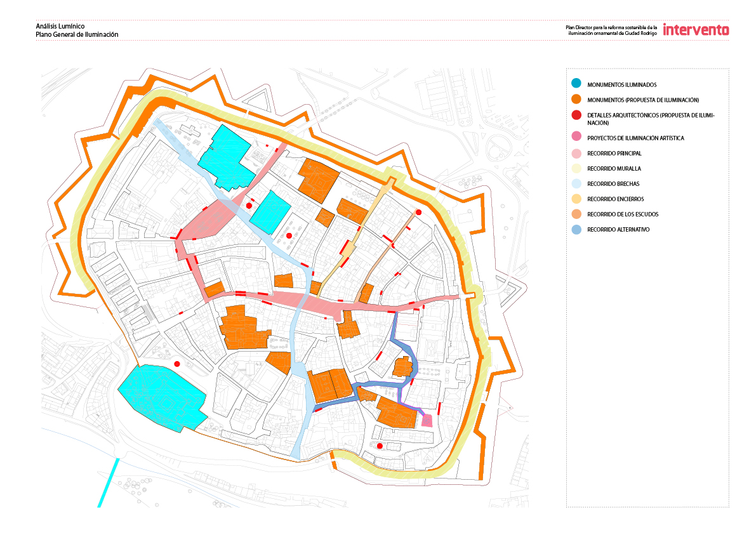Screen dimensions: 756x535
Task: Select the orange Monumentos propuesta legend circle
Action: pos(576,100)
